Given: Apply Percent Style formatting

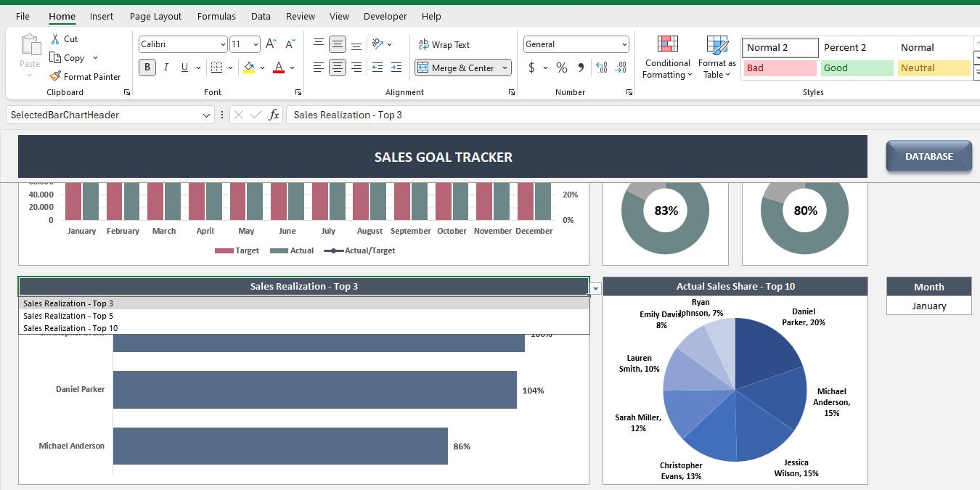Looking at the screenshot, I should (560, 68).
